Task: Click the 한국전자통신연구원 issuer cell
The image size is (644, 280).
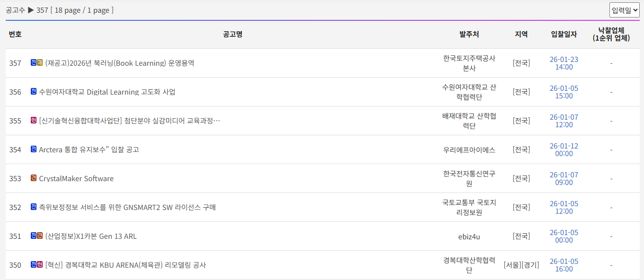Action: point(469,178)
